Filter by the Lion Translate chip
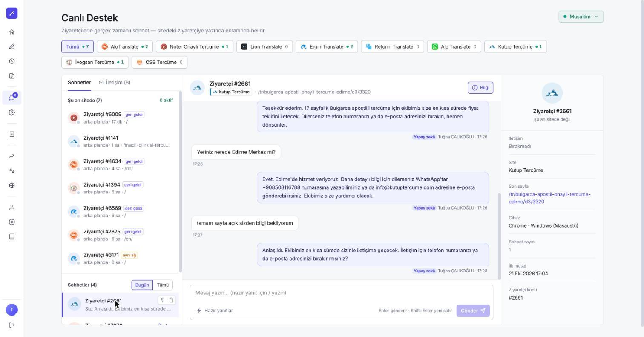 coord(264,47)
